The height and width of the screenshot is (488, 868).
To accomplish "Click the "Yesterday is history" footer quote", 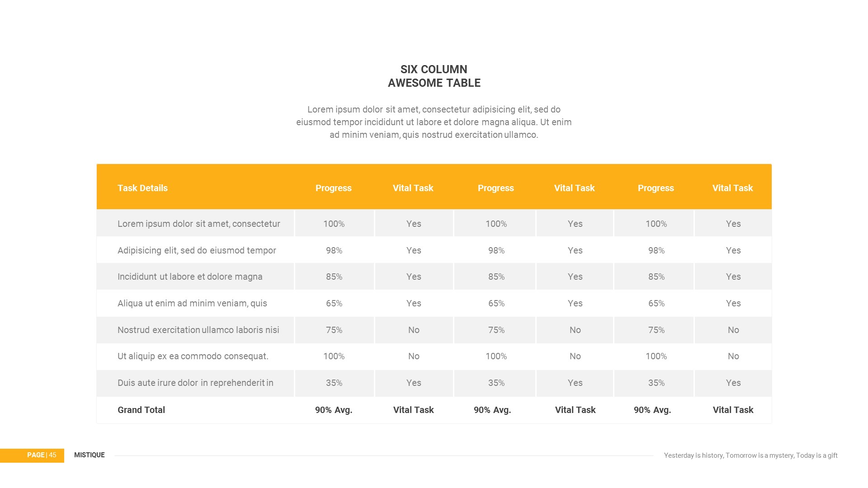I will click(750, 455).
